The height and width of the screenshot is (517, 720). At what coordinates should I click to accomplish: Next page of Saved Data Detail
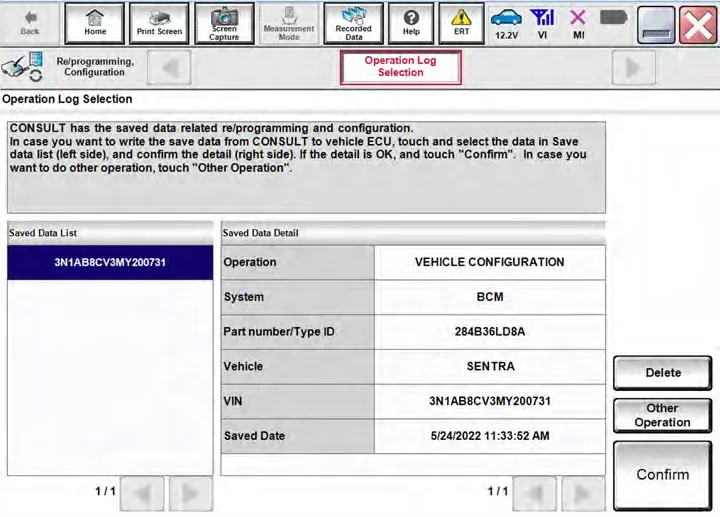click(x=583, y=494)
